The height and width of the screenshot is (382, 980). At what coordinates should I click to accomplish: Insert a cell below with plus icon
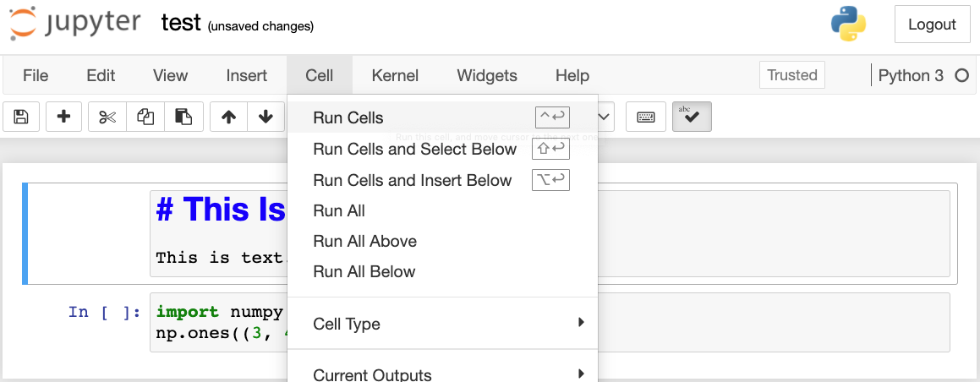63,117
